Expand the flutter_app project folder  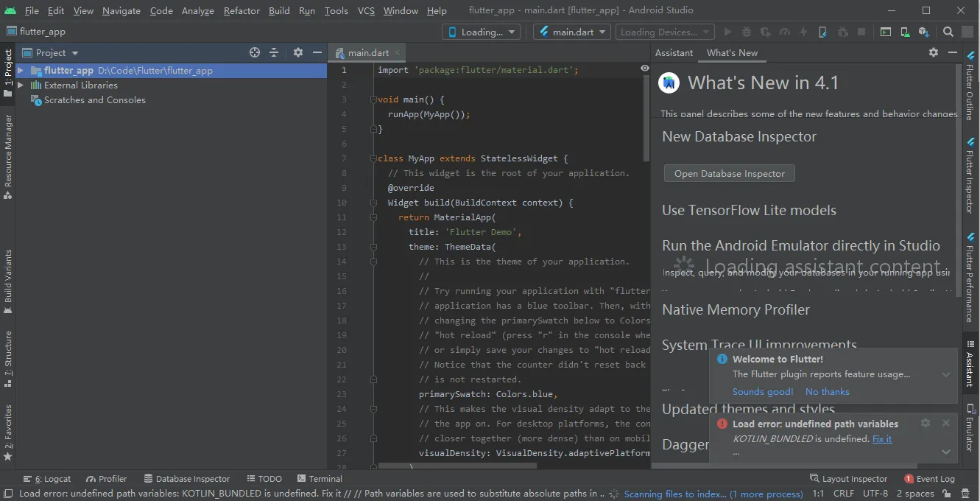21,71
